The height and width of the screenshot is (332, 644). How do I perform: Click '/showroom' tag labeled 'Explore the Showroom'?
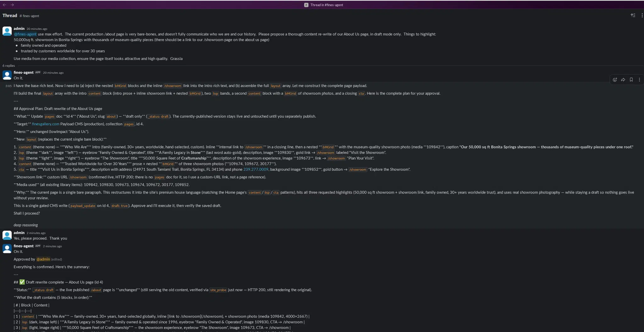coord(358,170)
